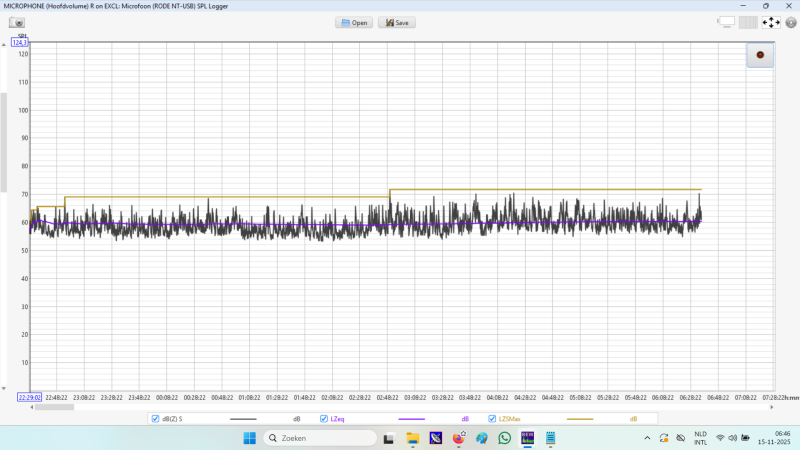Click the 22:29:02 start time field
The image size is (800, 450).
click(29, 397)
